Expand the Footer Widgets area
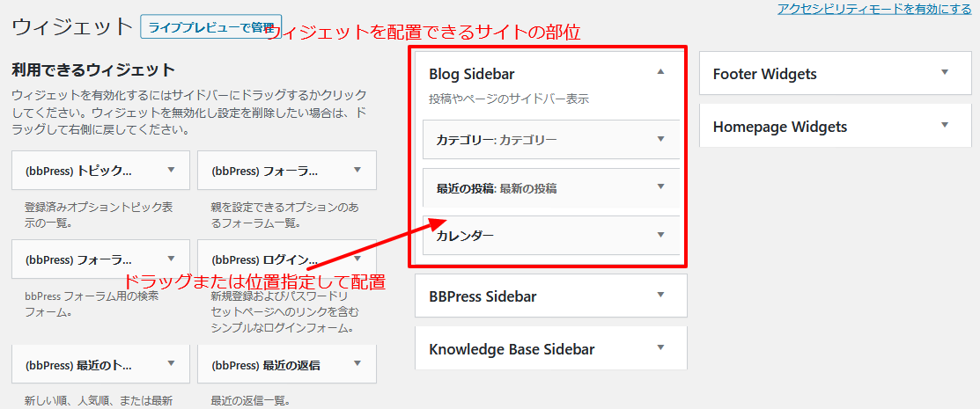 (x=945, y=72)
